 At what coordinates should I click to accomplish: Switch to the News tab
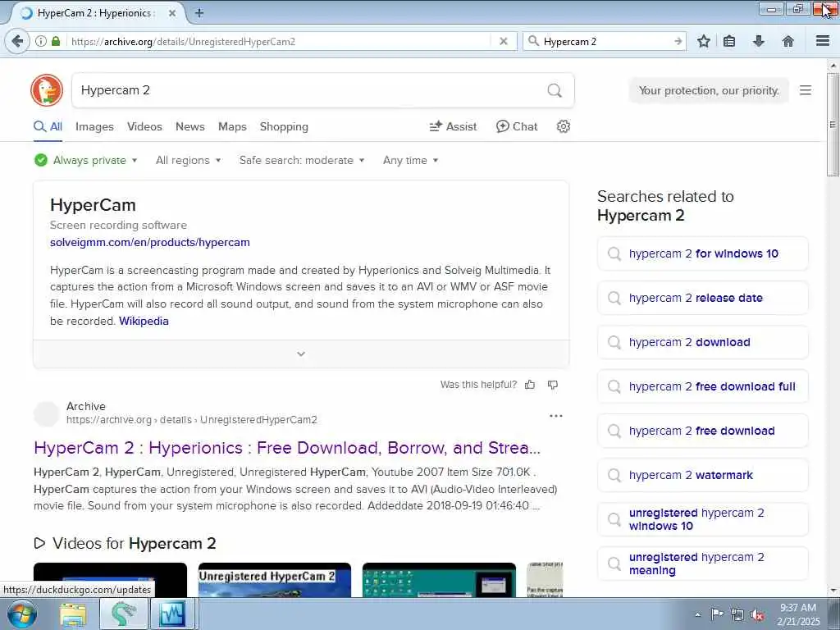tap(190, 126)
